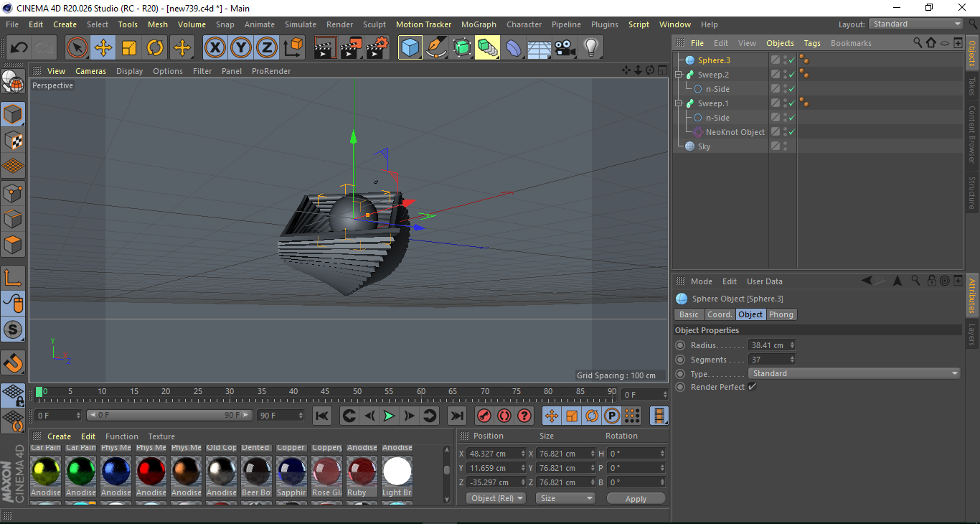Switch to Points mode
This screenshot has width=980, height=524.
[13, 192]
